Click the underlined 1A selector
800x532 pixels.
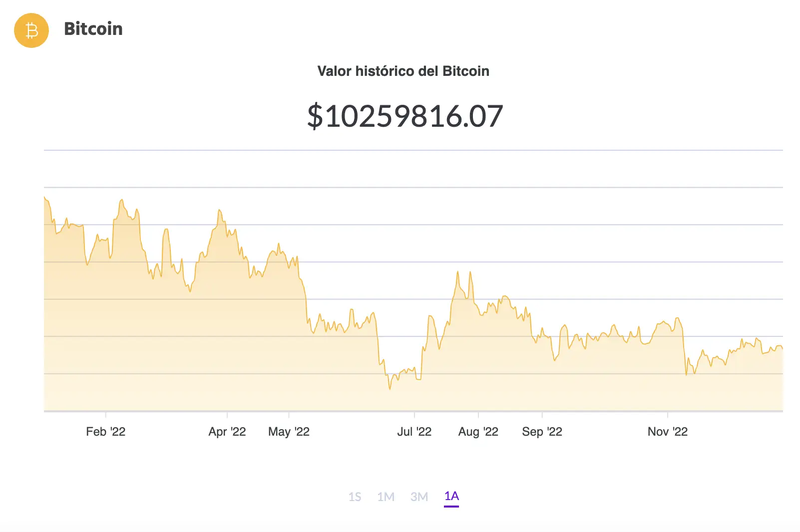(x=451, y=497)
